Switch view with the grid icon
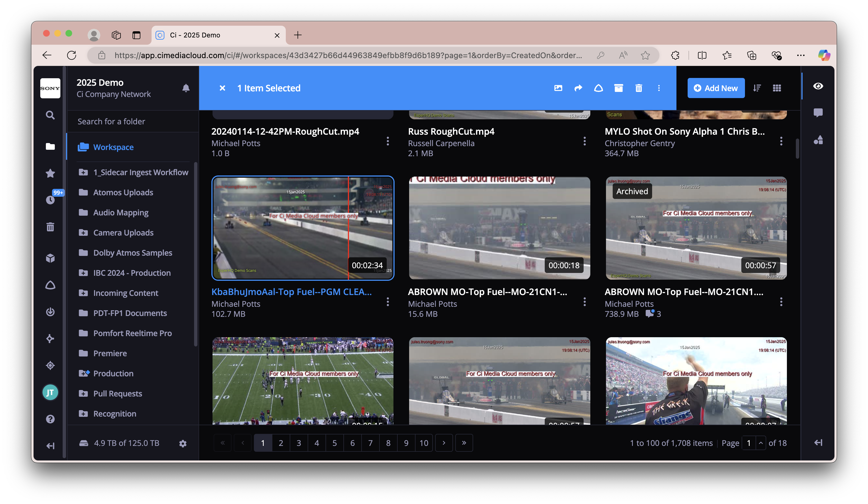The width and height of the screenshot is (868, 504). pos(777,88)
